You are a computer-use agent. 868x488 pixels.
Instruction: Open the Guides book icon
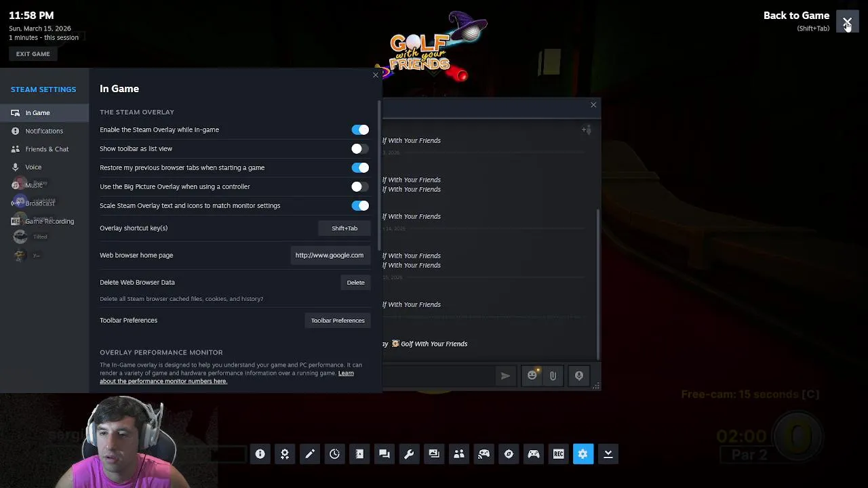359,454
